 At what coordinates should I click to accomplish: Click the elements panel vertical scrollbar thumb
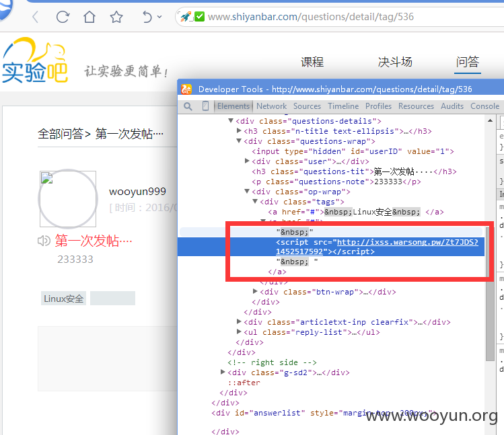(x=490, y=293)
